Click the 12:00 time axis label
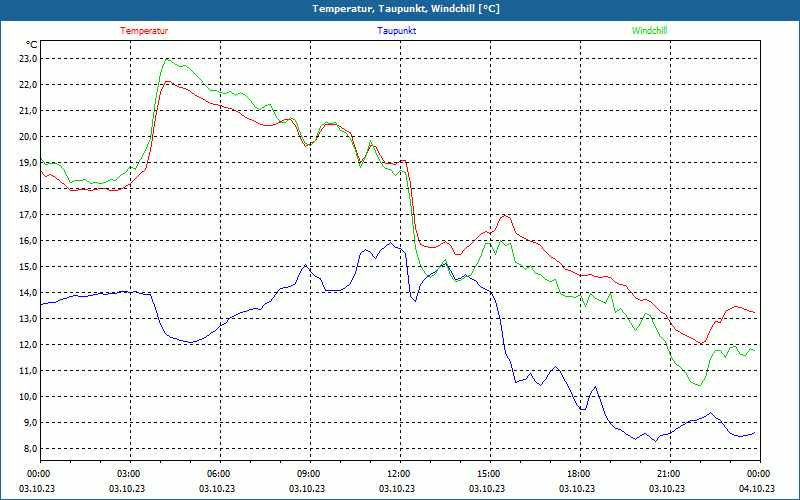 point(399,474)
